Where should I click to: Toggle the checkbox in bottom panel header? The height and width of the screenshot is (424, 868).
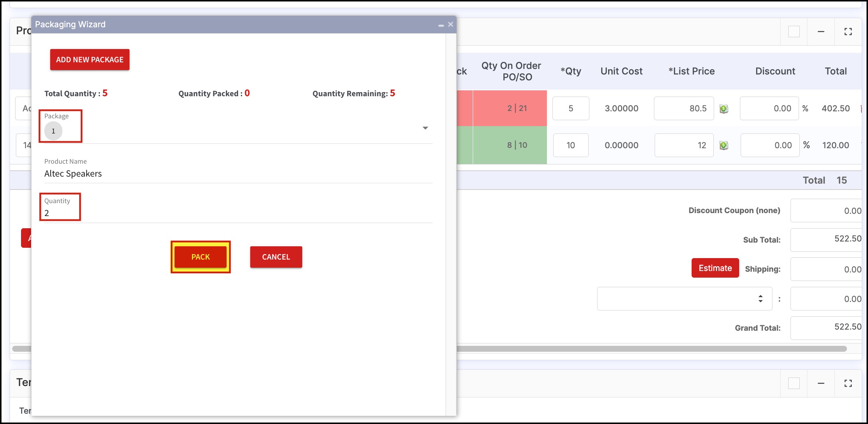coord(794,383)
